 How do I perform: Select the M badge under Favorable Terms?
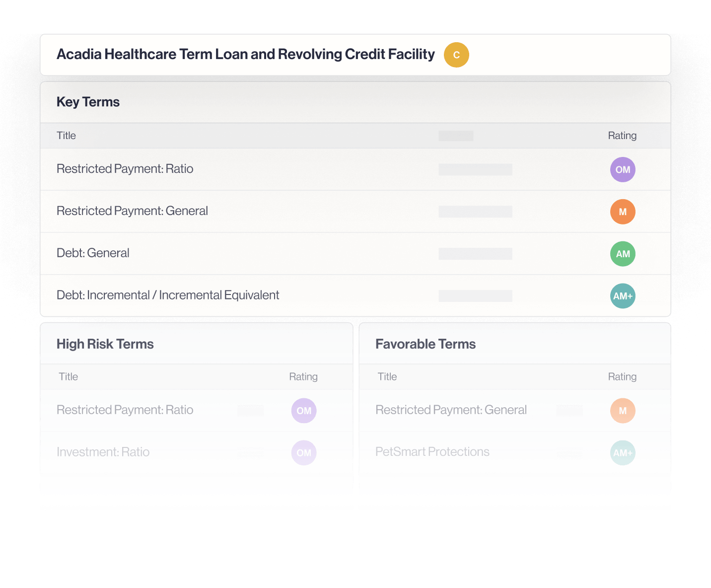tap(623, 411)
